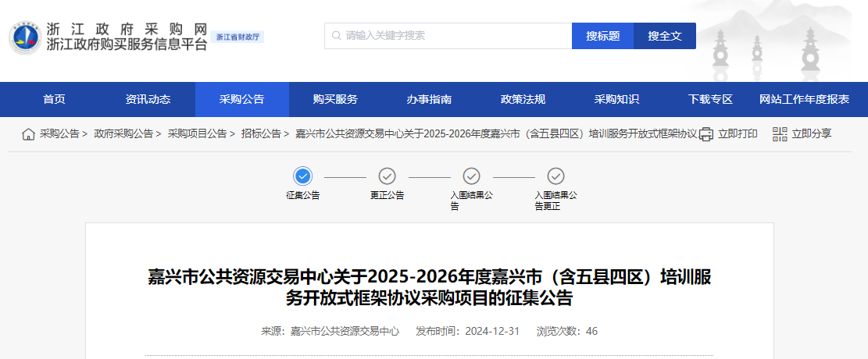Click the magnifier icon in search box
This screenshot has width=868, height=359.
coord(336,36)
